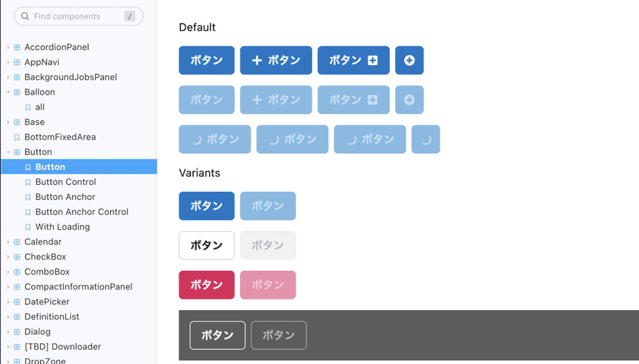Click the component grid icon beside Calendar
Viewport: 639px width, 364px height.
click(x=17, y=242)
